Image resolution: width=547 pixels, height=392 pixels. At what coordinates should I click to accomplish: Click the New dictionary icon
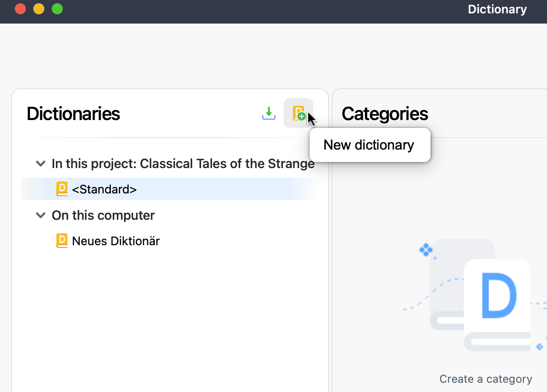(x=298, y=113)
